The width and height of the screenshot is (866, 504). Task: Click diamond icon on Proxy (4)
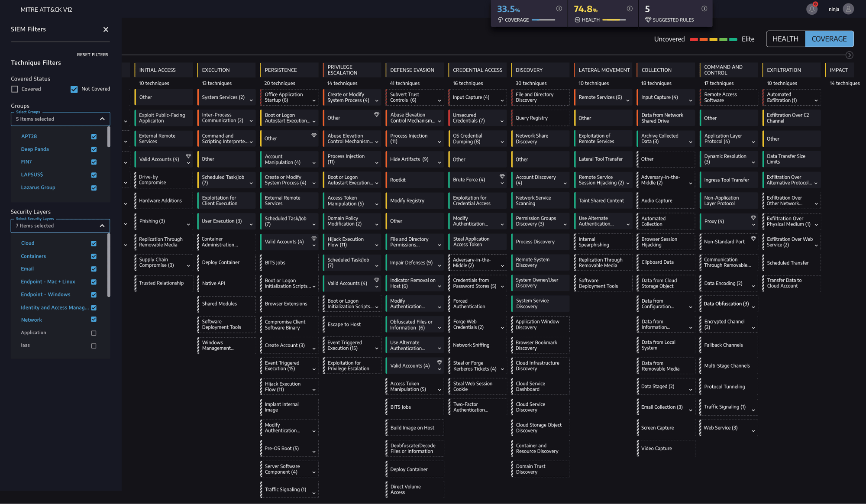click(x=753, y=218)
